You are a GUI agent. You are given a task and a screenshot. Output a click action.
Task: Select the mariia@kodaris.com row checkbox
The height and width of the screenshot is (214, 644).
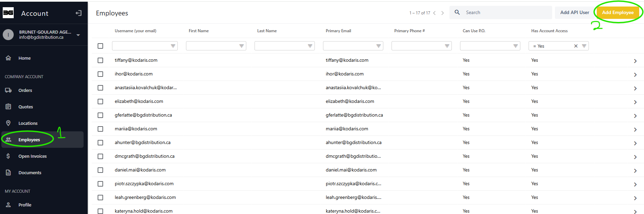point(100,129)
